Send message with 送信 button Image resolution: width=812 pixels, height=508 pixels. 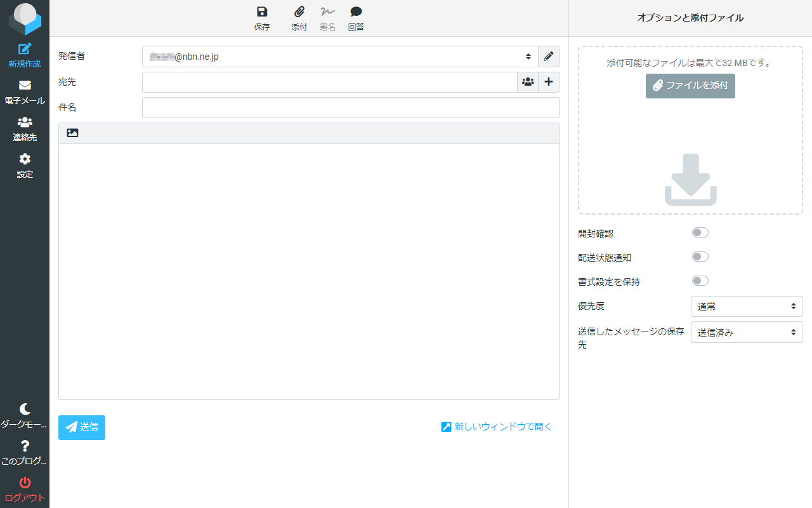82,427
